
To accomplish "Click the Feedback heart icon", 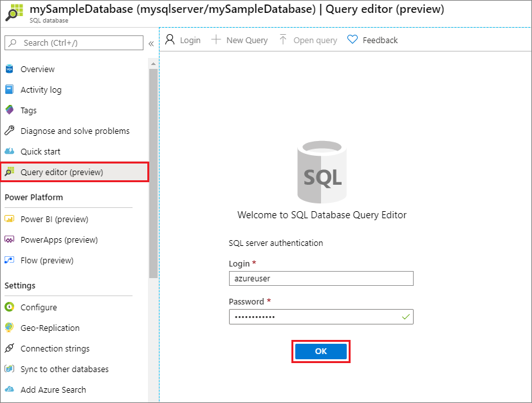I will coord(352,39).
